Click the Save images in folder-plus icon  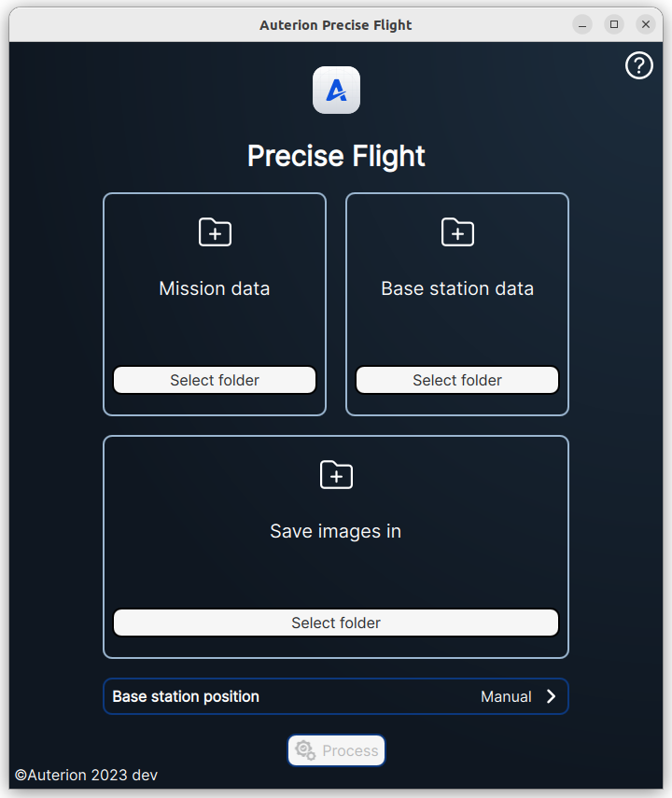pyautogui.click(x=336, y=475)
